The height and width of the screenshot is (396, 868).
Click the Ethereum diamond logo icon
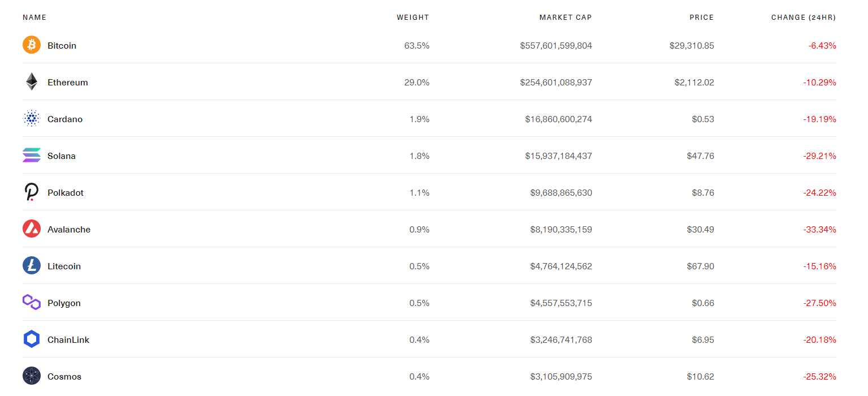32,82
